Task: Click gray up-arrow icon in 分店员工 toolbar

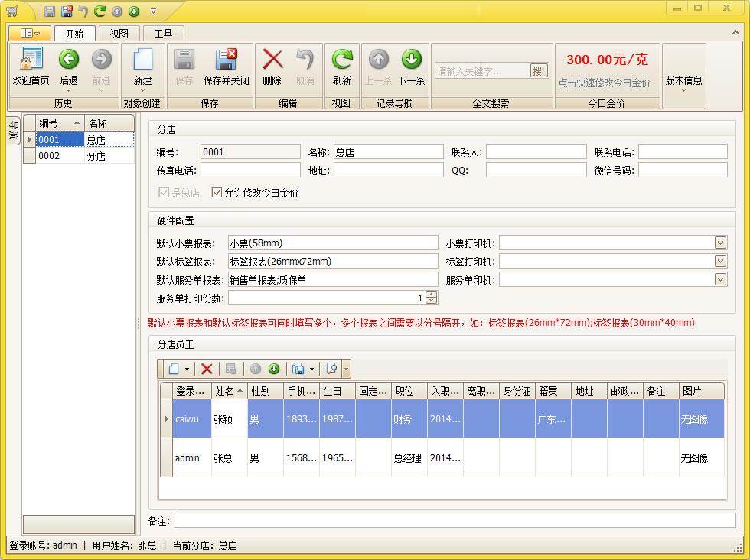Action: (256, 369)
